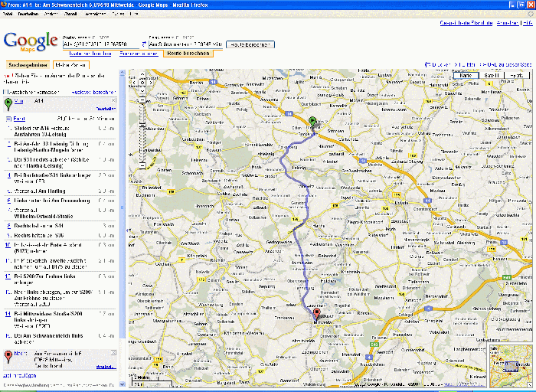
Task: Click step 6 Links halten bei Am Donnerberg
Action: coord(60,201)
